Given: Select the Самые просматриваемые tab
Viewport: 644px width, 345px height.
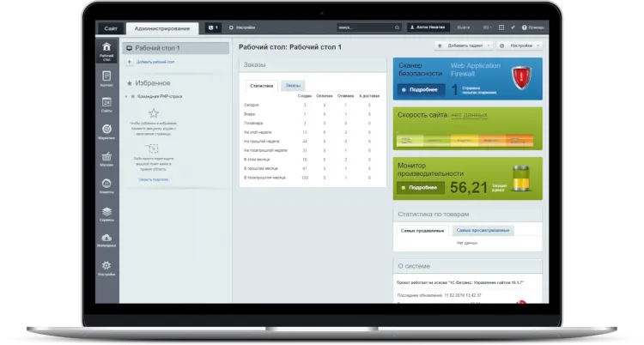Looking at the screenshot, I should [x=483, y=230].
